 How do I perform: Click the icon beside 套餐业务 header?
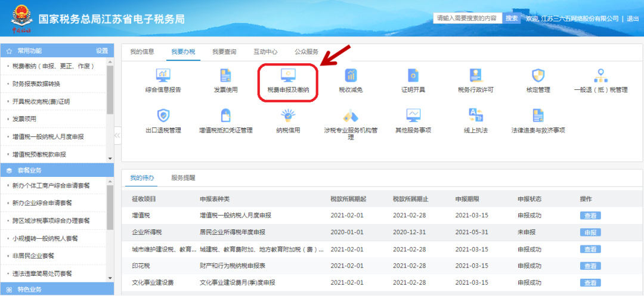coord(9,170)
